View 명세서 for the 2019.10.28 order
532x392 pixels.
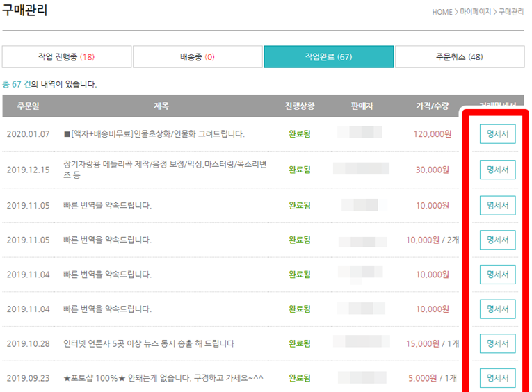tap(497, 343)
